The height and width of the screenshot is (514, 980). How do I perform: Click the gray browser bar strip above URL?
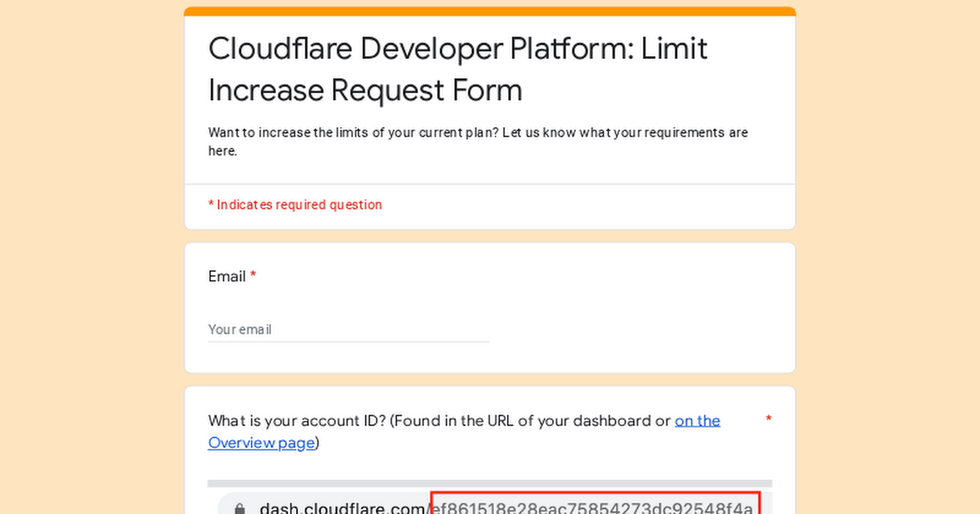(x=490, y=484)
